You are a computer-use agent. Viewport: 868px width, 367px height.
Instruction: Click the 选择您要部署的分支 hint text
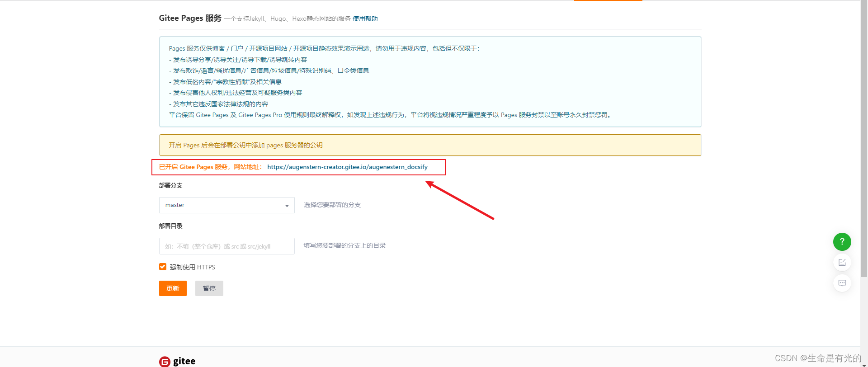coord(332,205)
